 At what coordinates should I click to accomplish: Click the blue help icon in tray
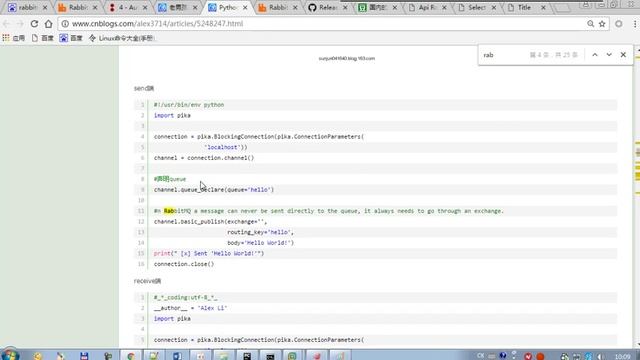point(503,356)
